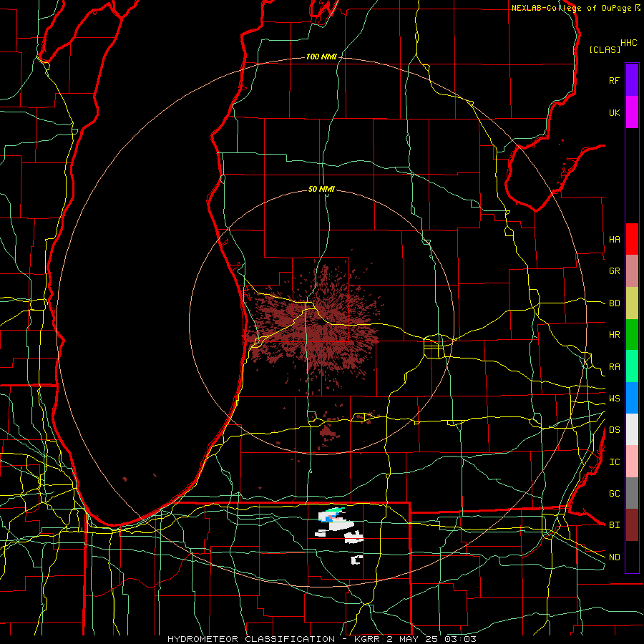Click the RF legend label text
The image size is (644, 644).
point(615,80)
